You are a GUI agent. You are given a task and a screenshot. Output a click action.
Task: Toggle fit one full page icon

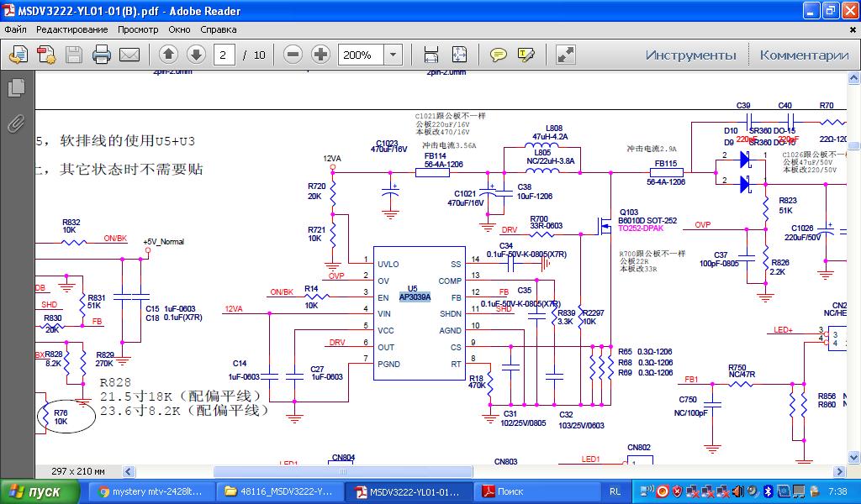(459, 55)
